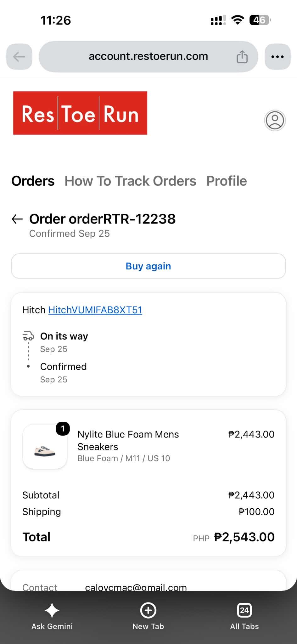Select the Orders tab

pyautogui.click(x=33, y=181)
